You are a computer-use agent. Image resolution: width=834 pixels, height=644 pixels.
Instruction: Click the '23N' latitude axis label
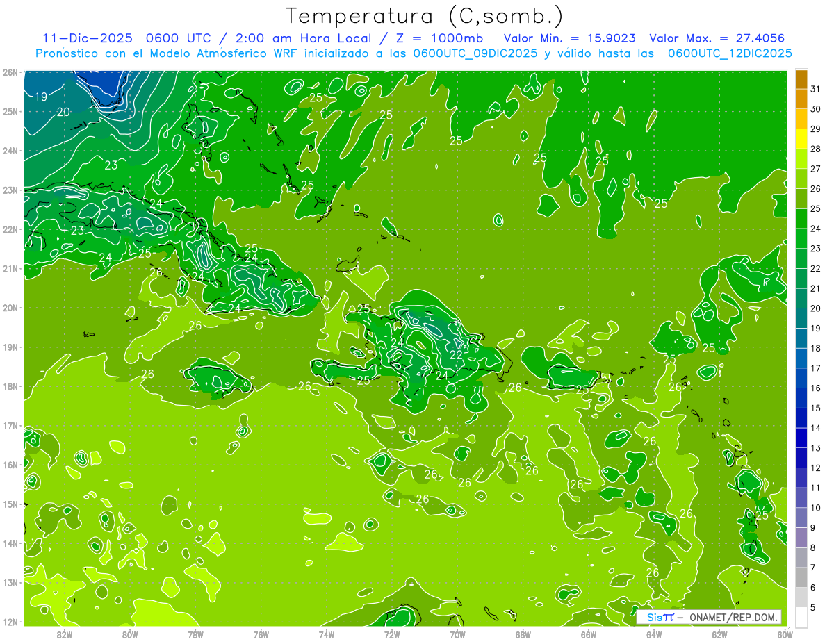[10, 190]
